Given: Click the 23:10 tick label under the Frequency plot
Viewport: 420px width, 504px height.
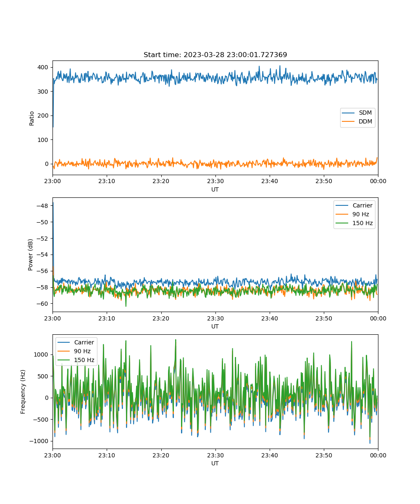Looking at the screenshot, I should [107, 455].
